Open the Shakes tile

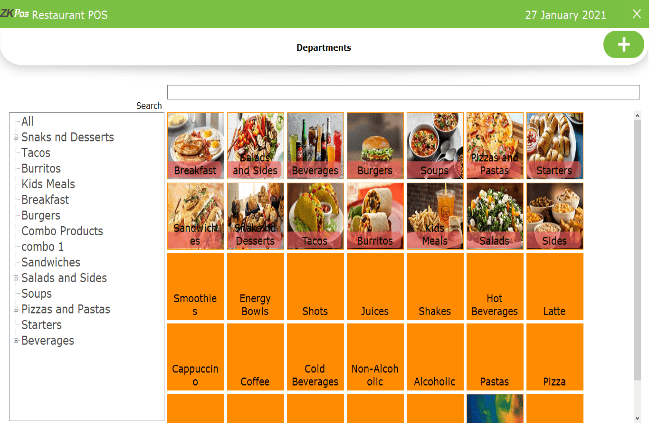point(435,287)
